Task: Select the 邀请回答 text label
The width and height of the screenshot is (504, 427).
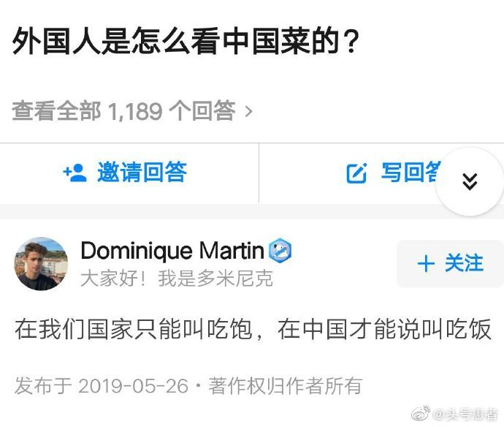Action: click(x=142, y=173)
